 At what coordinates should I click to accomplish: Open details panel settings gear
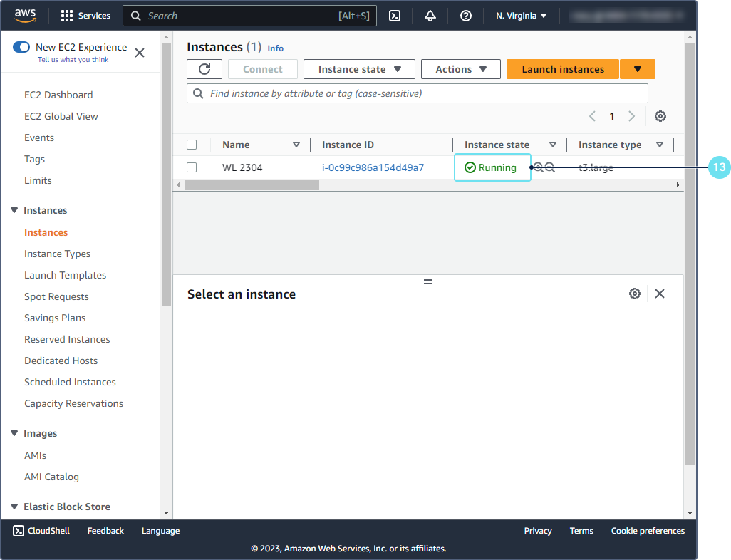635,294
